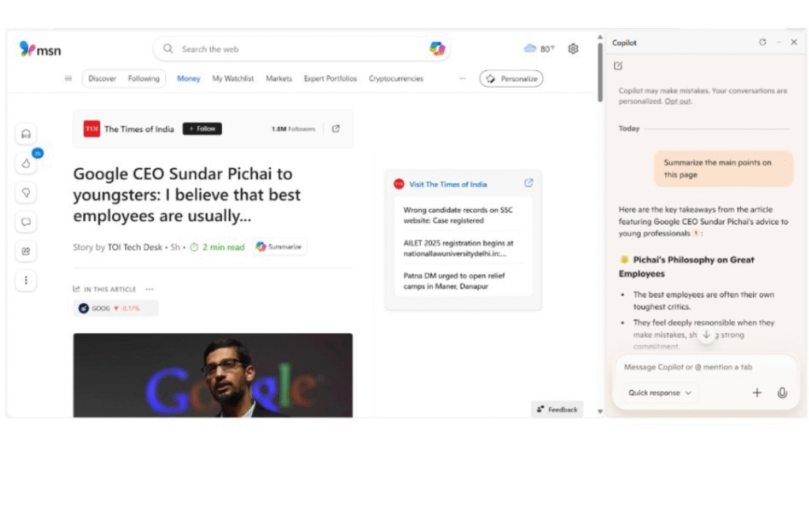This screenshot has width=809, height=532.
Task: Open the sidebar three-dot more options
Action: [26, 280]
